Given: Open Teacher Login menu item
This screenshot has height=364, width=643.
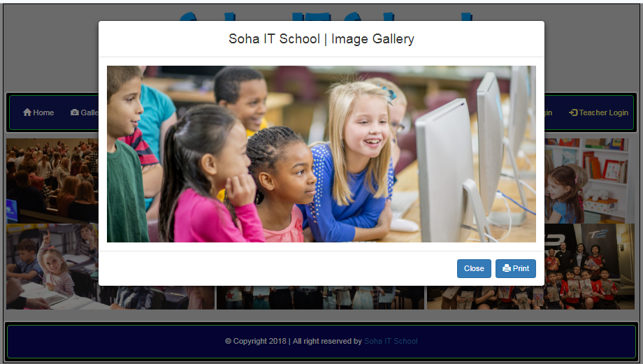Looking at the screenshot, I should pos(599,112).
